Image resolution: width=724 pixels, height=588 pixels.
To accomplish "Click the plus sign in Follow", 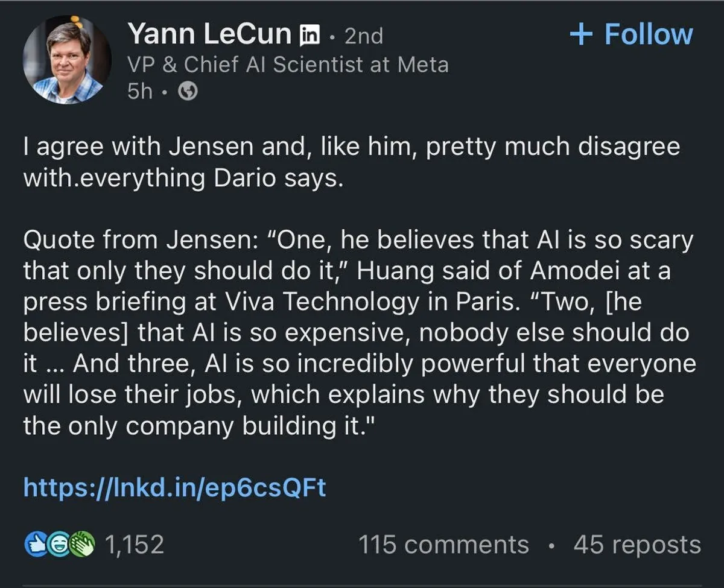I will pyautogui.click(x=580, y=34).
